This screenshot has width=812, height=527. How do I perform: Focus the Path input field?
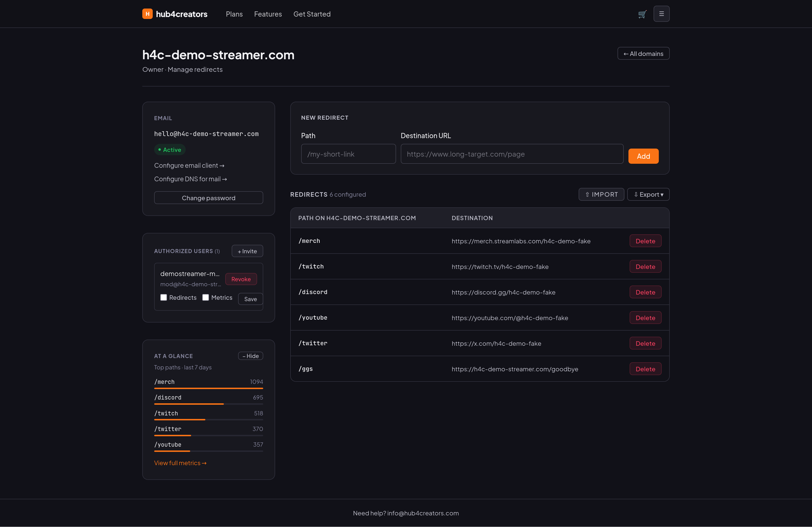348,154
